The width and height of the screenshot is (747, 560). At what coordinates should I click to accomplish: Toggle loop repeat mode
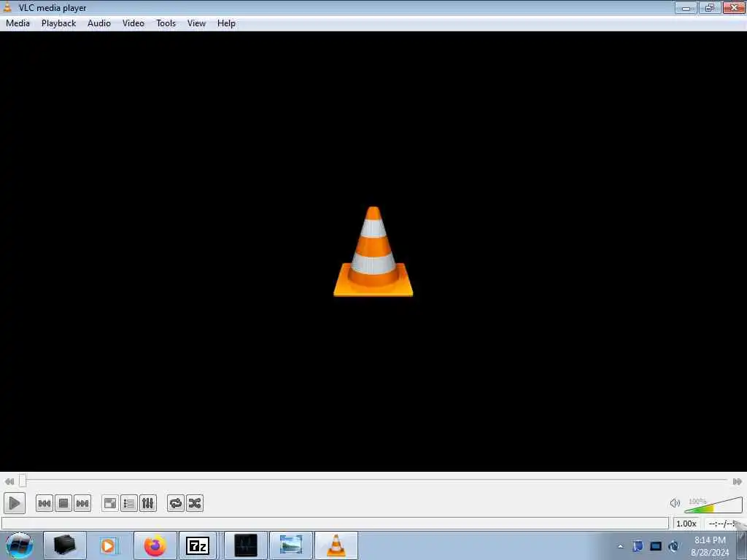point(176,503)
